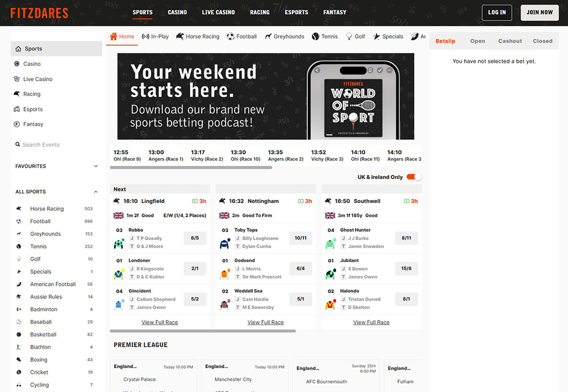Click the Join Now button
Viewport: 568px width, 392px height.
click(540, 12)
